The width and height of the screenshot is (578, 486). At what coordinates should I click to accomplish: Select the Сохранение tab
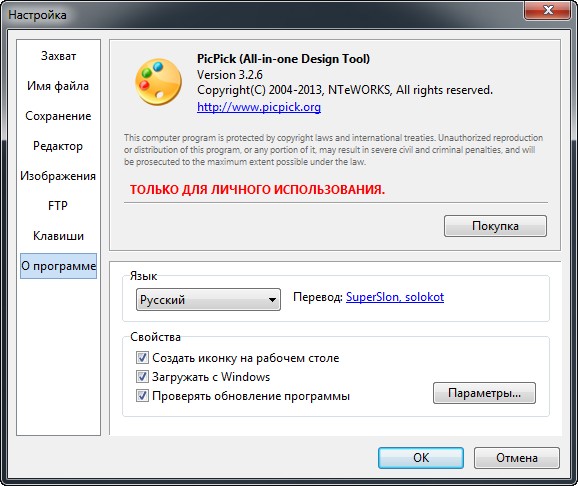(58, 116)
